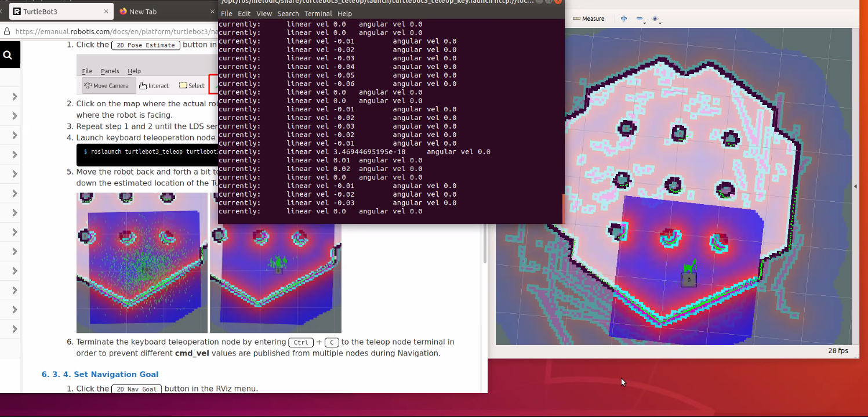Click the flame favicon on the New Tab
Viewport: 868px width, 417px height.
(122, 10)
